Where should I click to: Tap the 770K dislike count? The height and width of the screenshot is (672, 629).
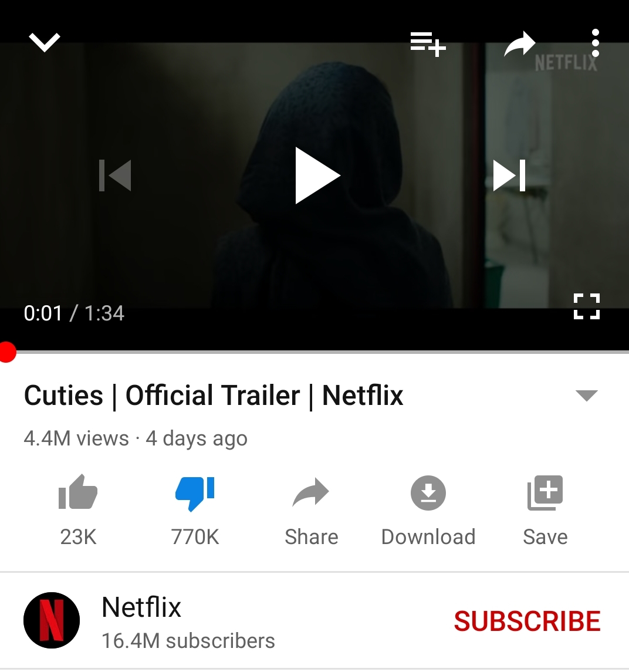click(x=195, y=537)
